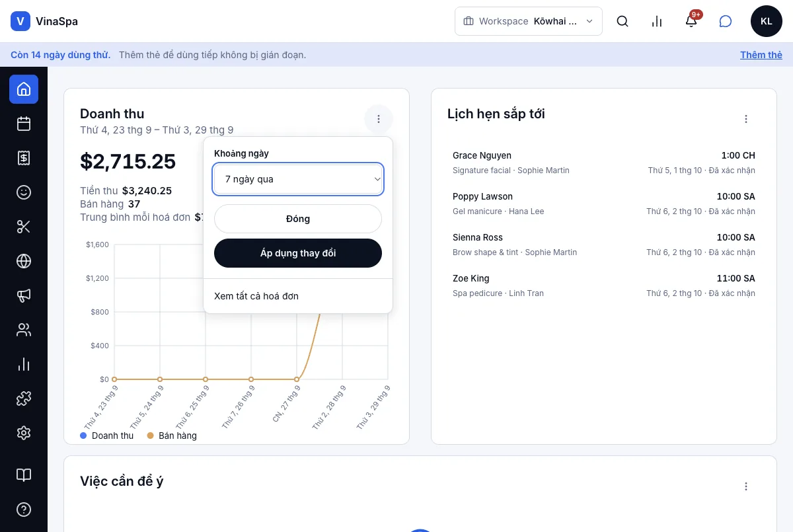Click the 'Thêm thẻ' link
The image size is (793, 532).
tap(761, 55)
